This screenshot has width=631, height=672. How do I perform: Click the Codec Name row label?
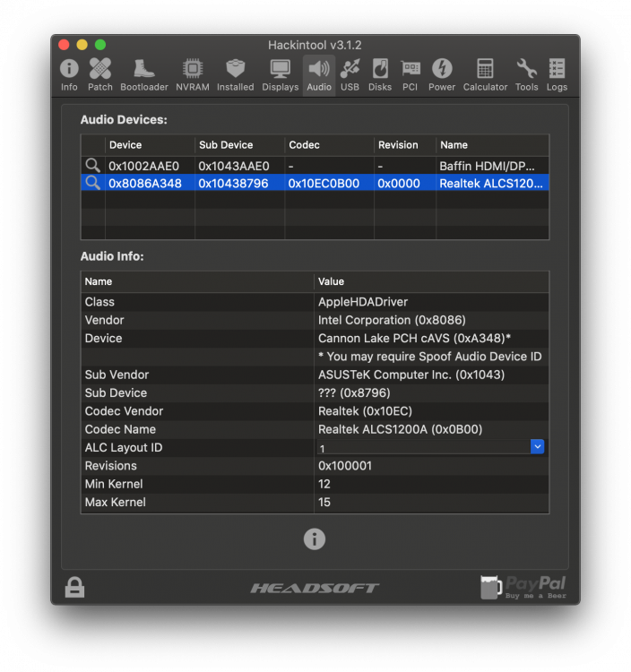[120, 429]
